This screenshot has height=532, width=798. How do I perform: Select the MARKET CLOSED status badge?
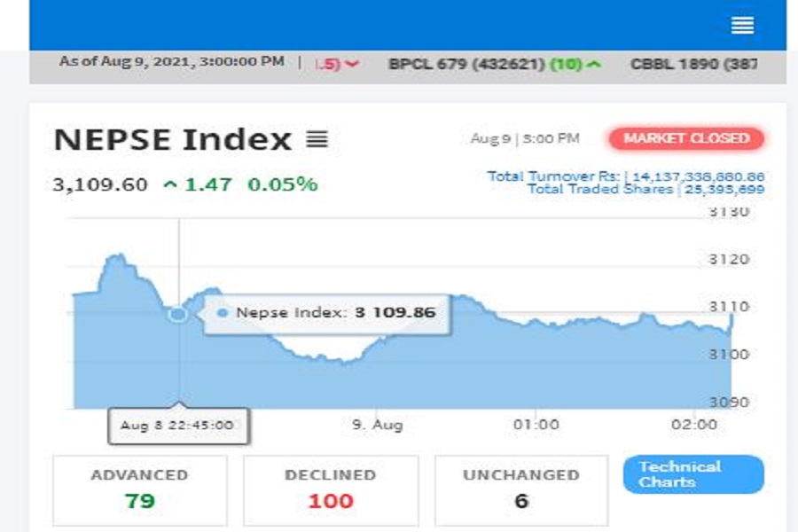tap(686, 138)
